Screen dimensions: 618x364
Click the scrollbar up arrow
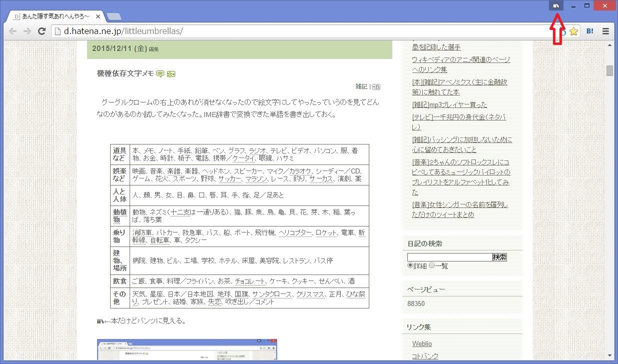[609, 45]
